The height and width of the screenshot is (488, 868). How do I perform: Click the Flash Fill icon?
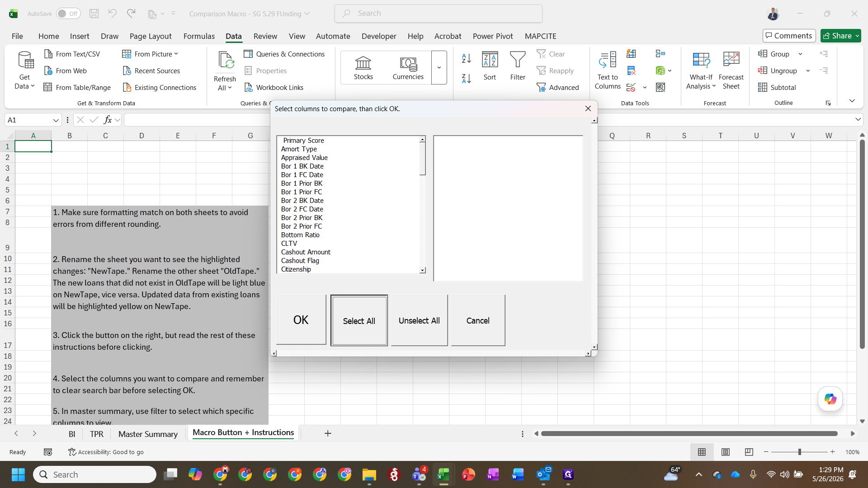(631, 54)
